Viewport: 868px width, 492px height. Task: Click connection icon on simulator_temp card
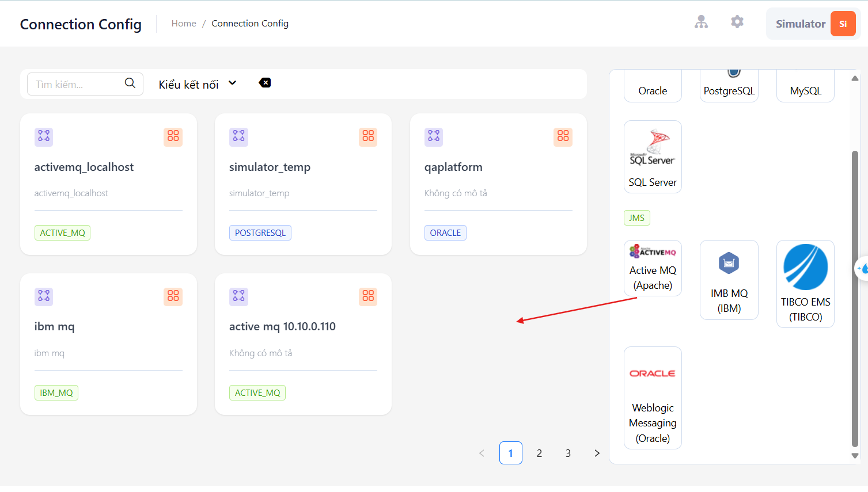coord(238,136)
